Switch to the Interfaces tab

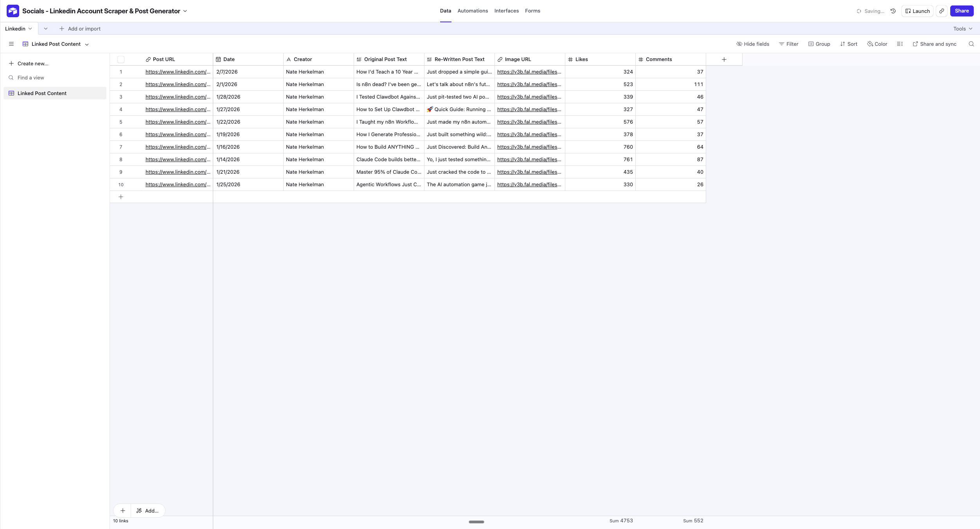click(506, 11)
